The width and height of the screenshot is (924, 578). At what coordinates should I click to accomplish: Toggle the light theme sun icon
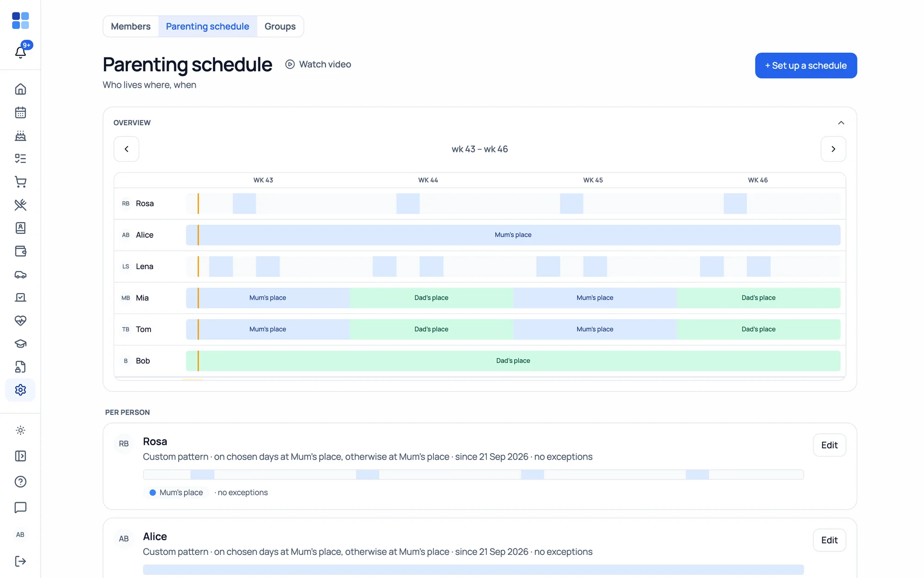pyautogui.click(x=20, y=430)
